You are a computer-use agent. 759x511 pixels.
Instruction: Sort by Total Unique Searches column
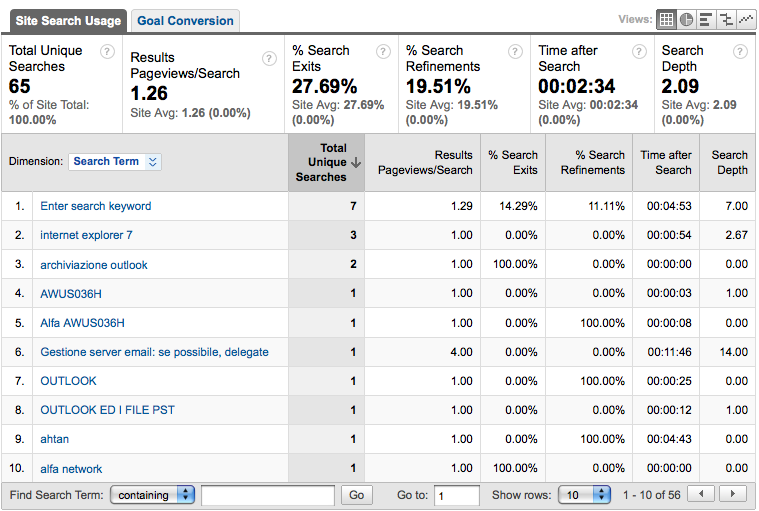[327, 163]
